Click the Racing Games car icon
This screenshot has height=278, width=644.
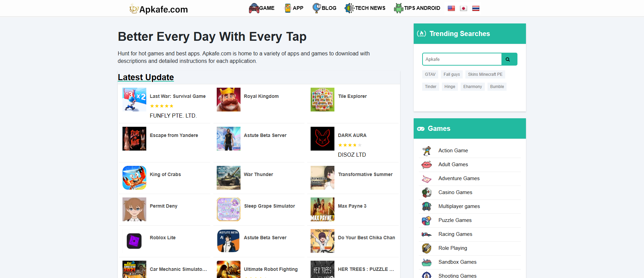tap(427, 234)
